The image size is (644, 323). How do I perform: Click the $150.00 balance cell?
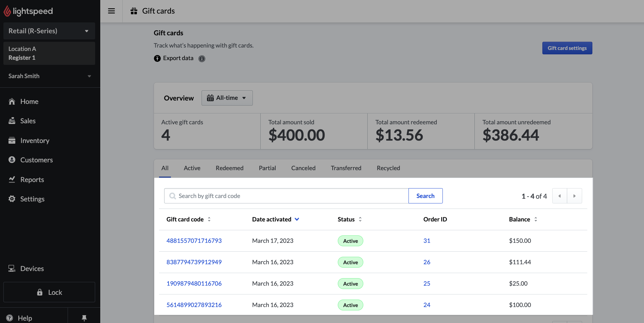click(520, 241)
